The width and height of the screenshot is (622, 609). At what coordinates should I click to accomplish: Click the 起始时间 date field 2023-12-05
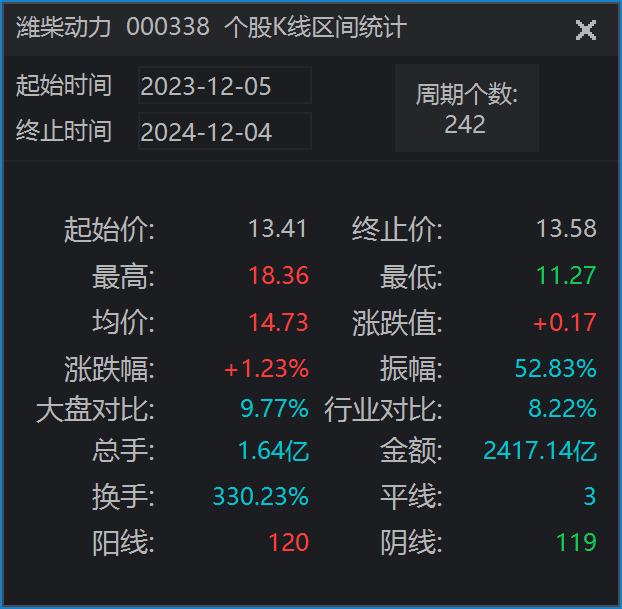click(225, 85)
